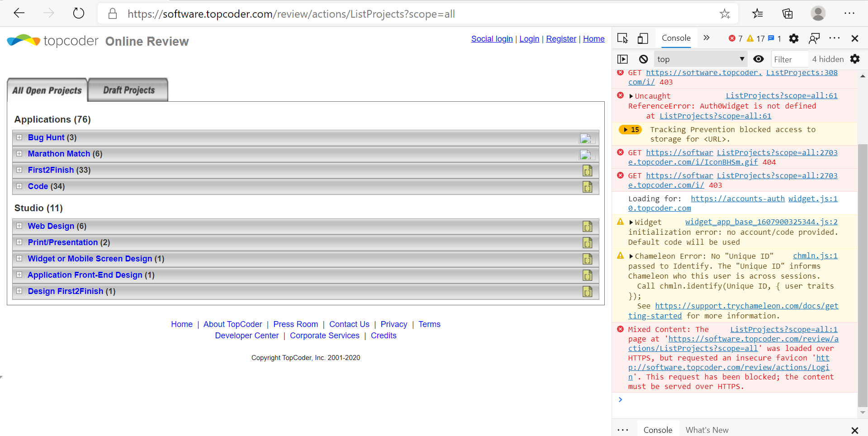Expand the Web Design category
This screenshot has width=868, height=436.
[x=19, y=226]
